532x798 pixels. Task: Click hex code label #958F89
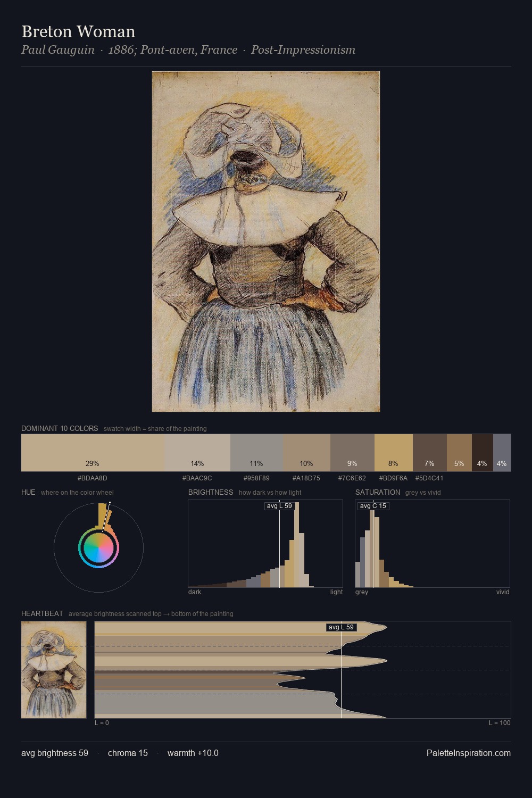point(256,478)
